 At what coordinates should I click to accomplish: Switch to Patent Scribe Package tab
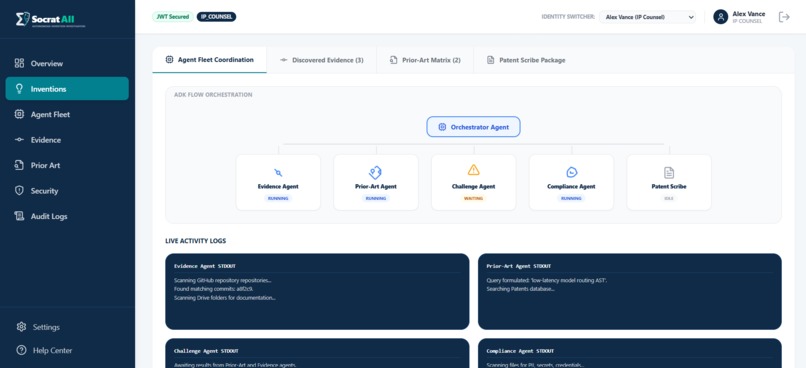tap(526, 60)
